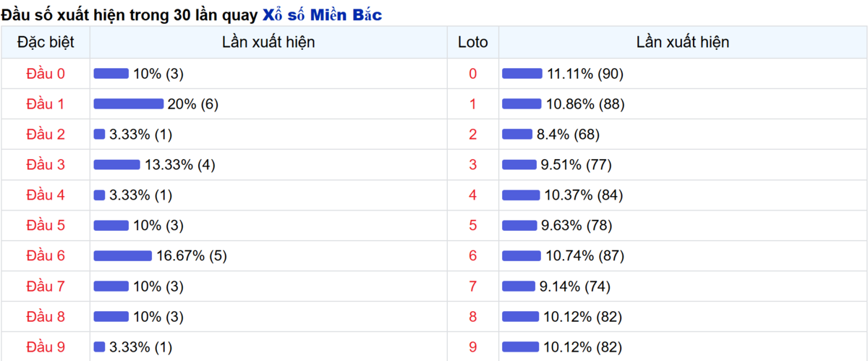Screen dimensions: 868x361
Task: Click the 10.86% (88) value text
Action: [x=585, y=104]
